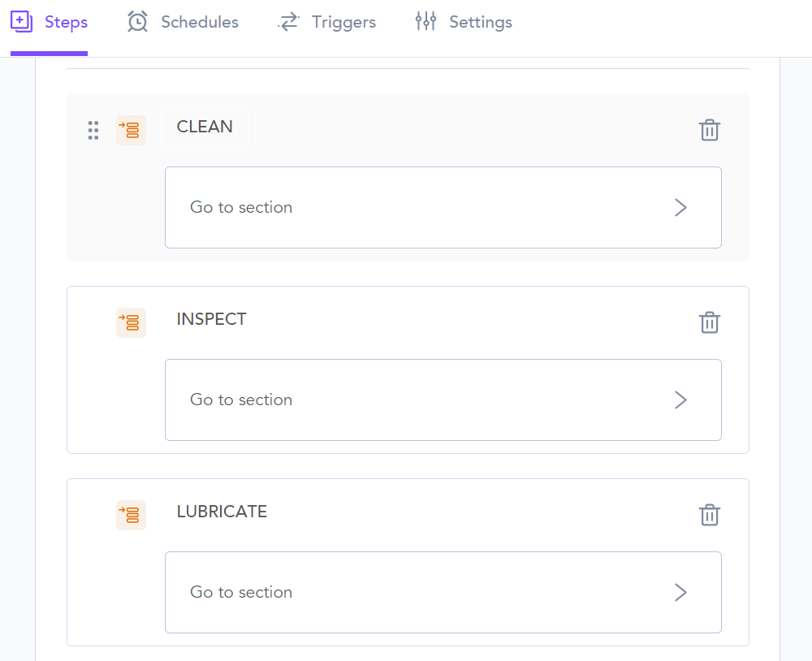
Task: Click the alarm clock Schedules icon
Action: (138, 22)
